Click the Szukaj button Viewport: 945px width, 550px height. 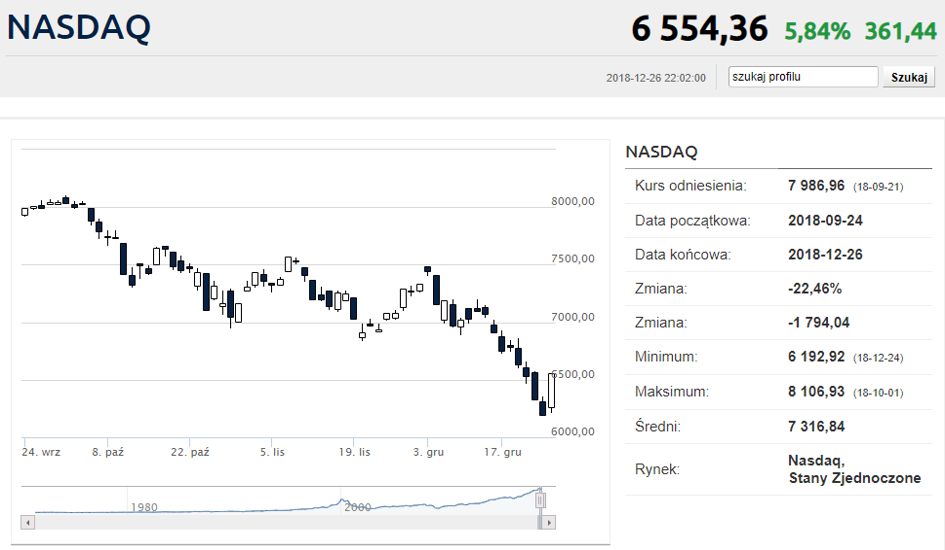[x=909, y=77]
